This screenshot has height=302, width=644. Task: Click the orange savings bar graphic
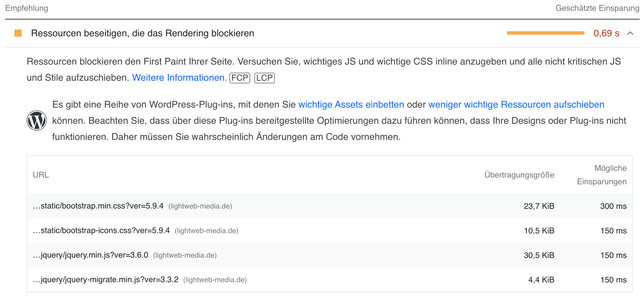pos(546,33)
